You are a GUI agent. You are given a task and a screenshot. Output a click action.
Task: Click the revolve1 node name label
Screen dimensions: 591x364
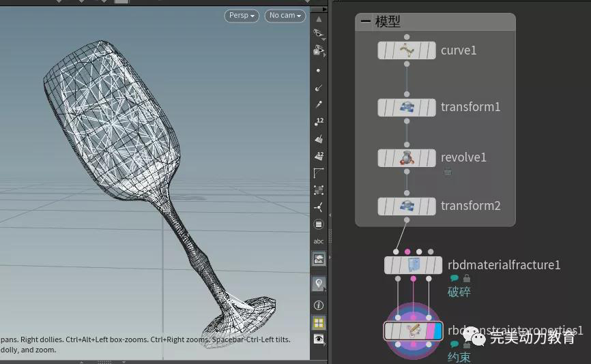coord(463,157)
